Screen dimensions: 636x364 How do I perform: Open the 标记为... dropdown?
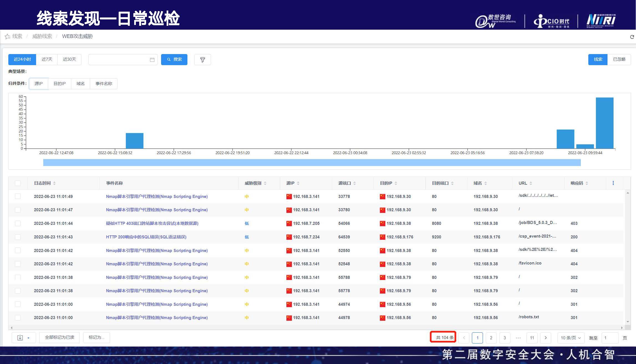point(96,337)
